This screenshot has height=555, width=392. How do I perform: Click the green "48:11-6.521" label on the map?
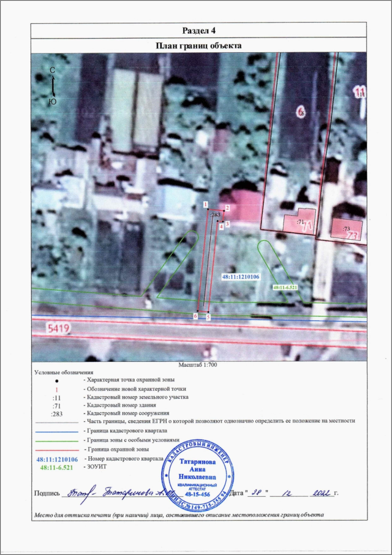coord(285,288)
